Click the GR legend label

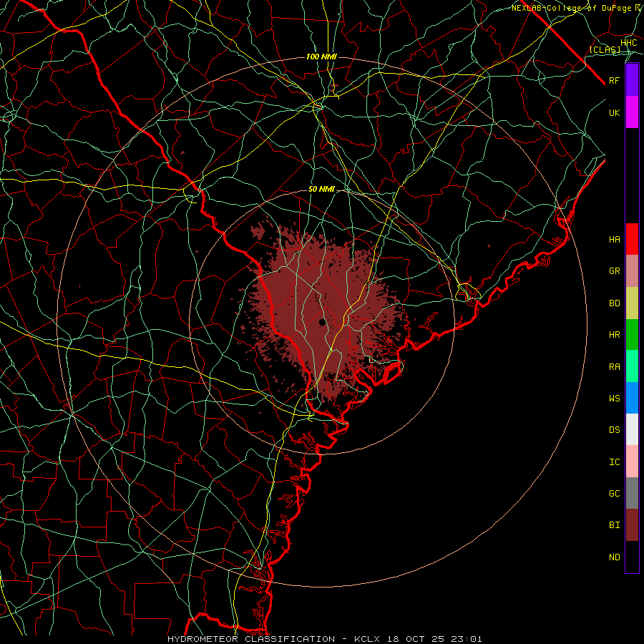click(615, 271)
